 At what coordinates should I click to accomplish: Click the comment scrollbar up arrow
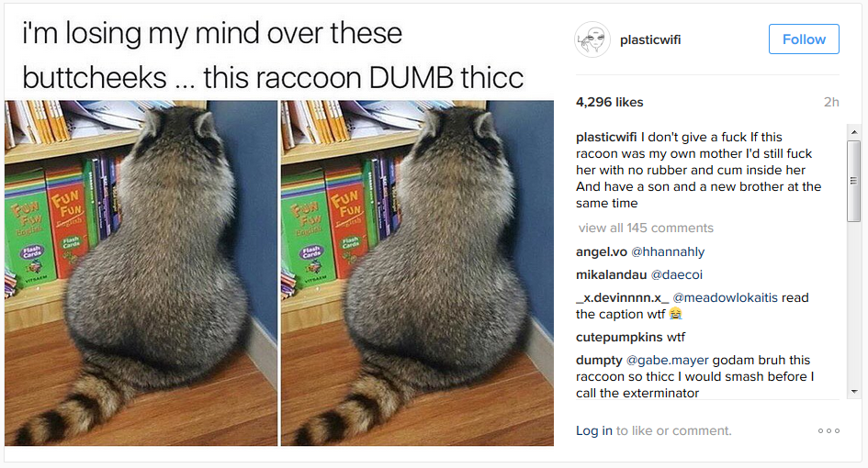click(853, 132)
